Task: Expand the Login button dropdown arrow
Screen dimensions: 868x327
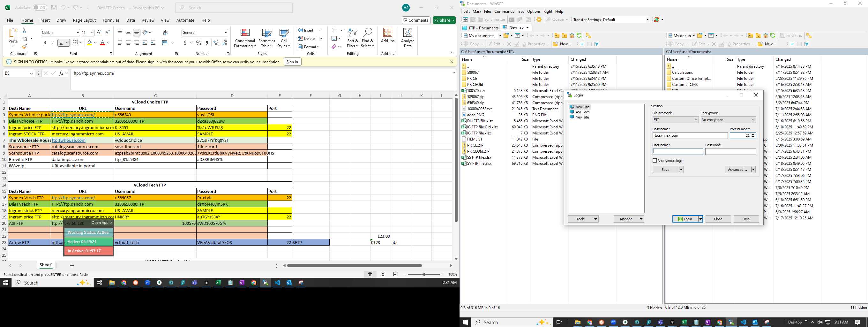Action: pos(700,219)
